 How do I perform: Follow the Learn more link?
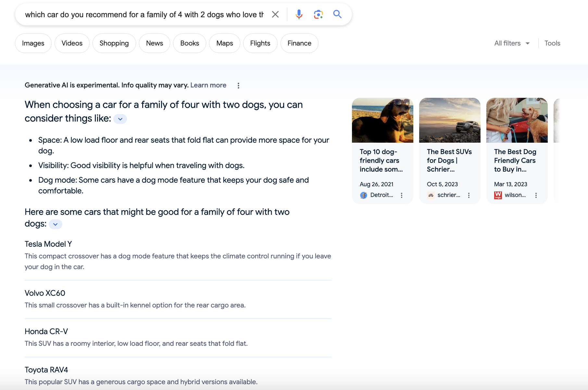pos(208,85)
